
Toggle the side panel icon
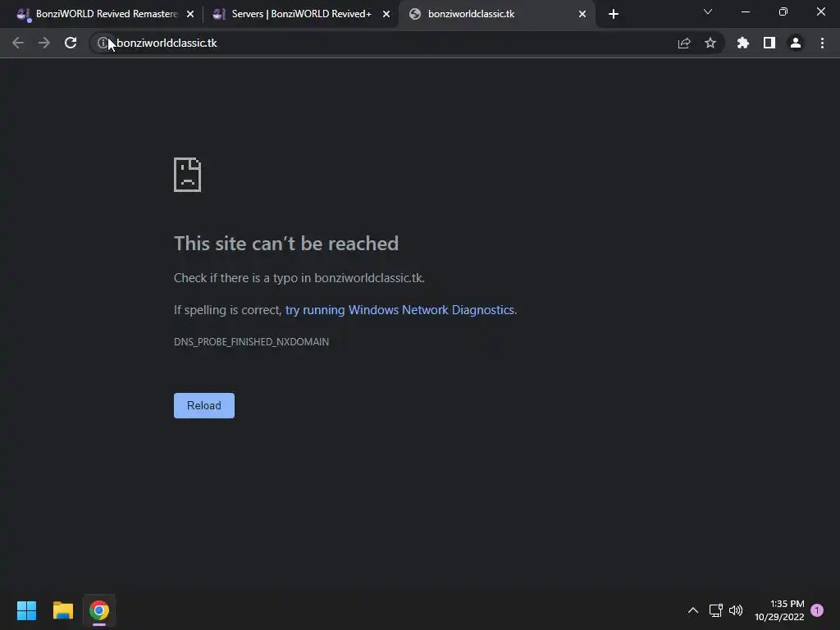769,43
